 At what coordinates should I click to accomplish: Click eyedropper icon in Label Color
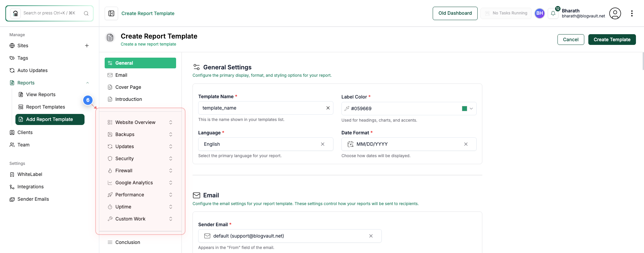347,109
